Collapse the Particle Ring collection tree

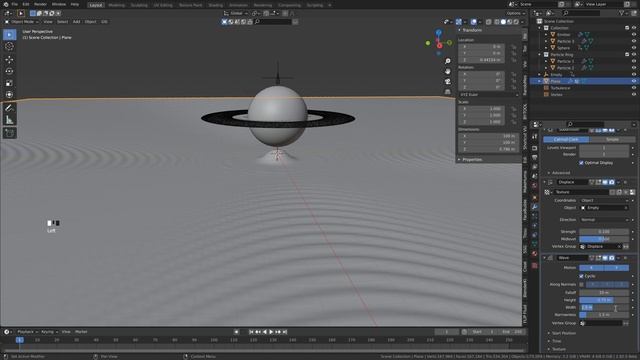(540, 54)
